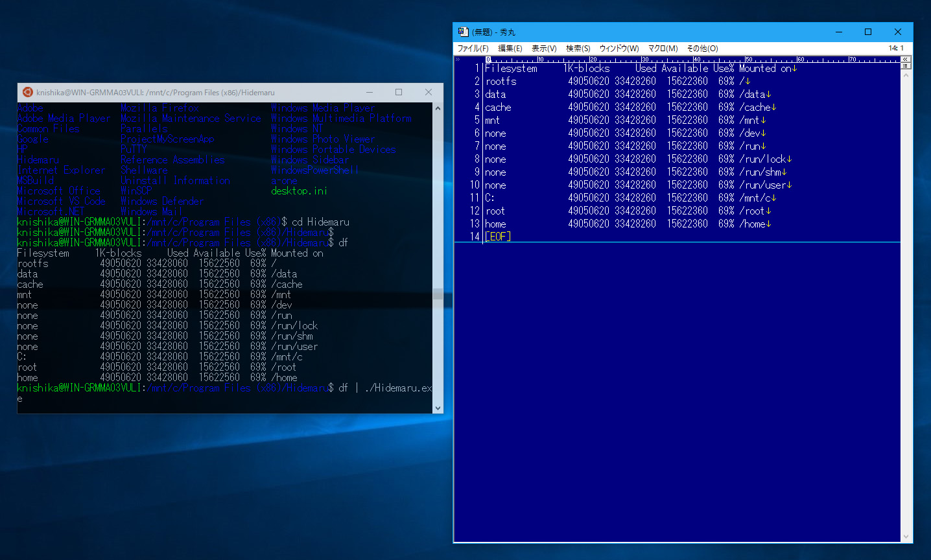Click the list icon below the double-chevron
Screen dimensions: 931x560
pos(906,66)
